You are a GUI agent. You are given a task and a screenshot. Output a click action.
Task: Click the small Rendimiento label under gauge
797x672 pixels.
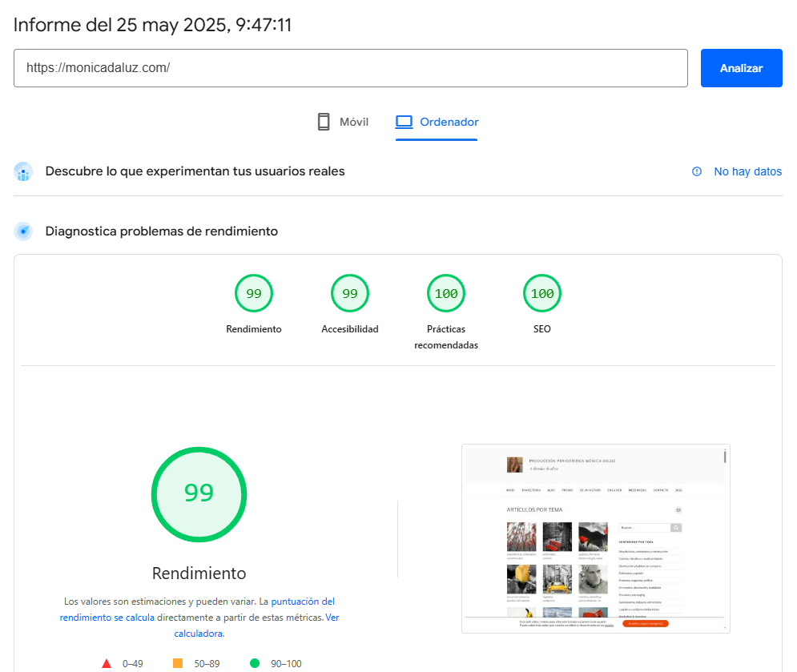254,329
